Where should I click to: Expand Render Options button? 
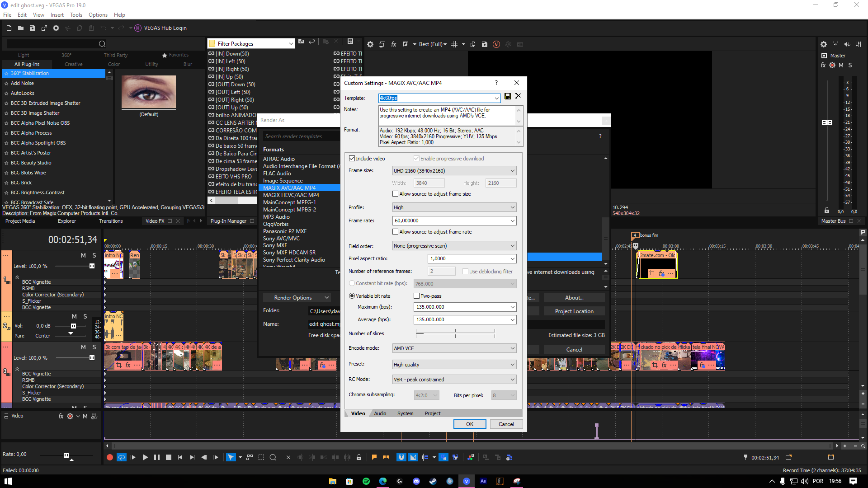click(297, 298)
